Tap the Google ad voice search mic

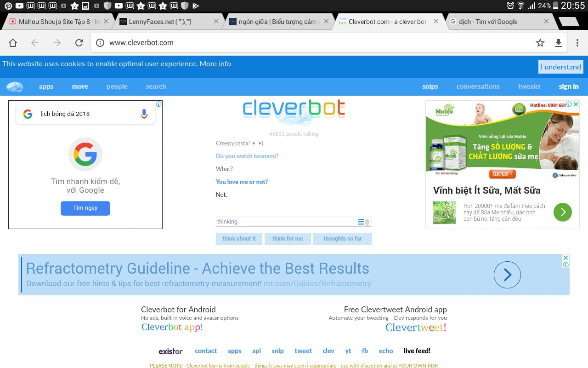144,114
